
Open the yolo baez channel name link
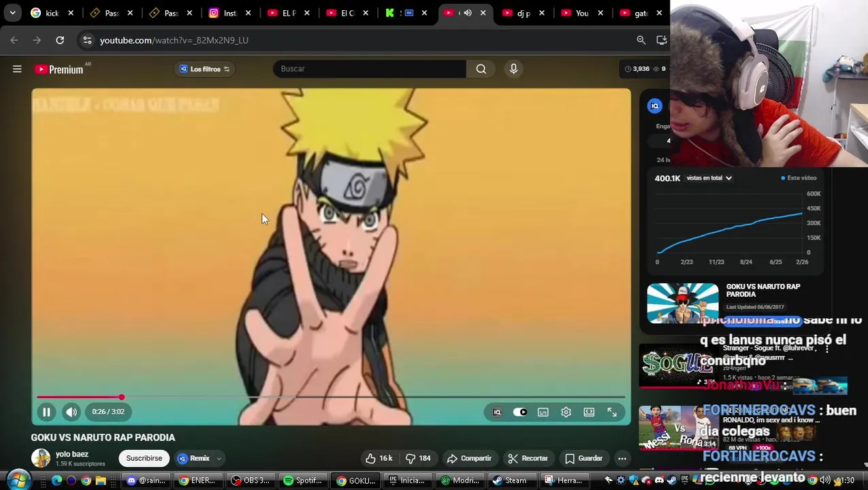tap(71, 454)
